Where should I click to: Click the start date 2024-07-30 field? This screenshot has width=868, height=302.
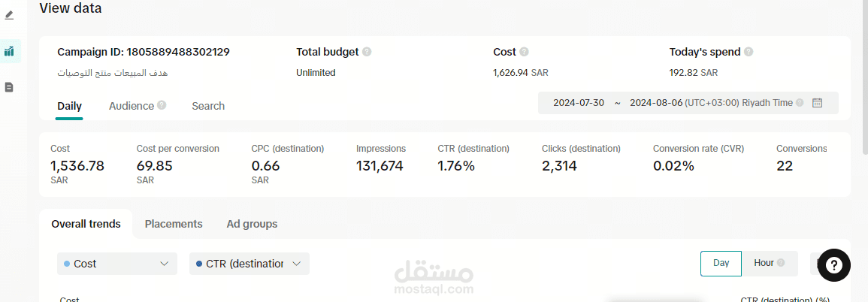point(579,103)
